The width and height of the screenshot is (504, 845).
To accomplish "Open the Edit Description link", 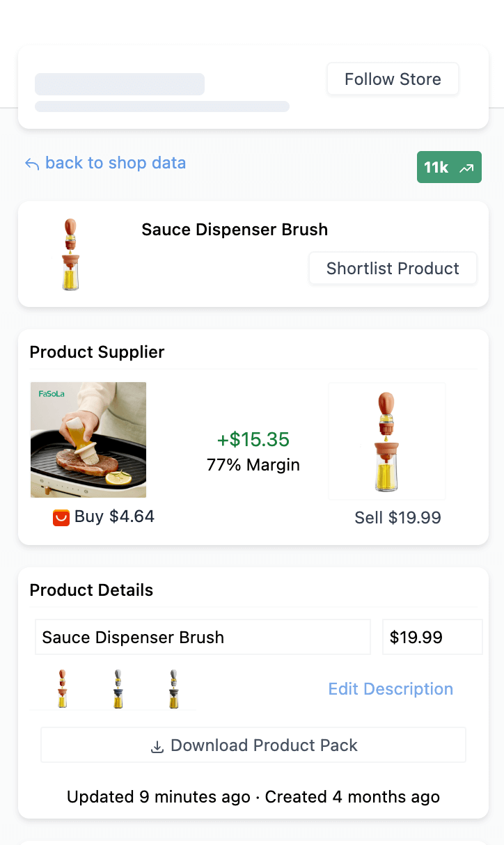I will pyautogui.click(x=391, y=689).
